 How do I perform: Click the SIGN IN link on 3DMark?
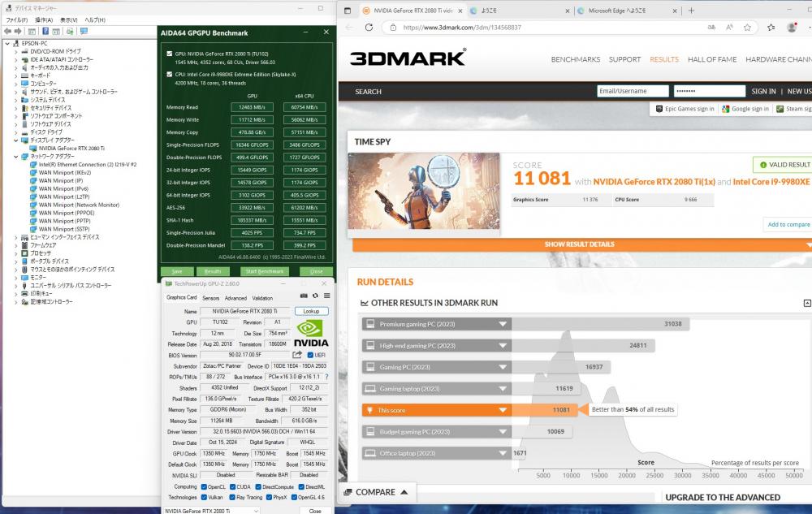(763, 91)
